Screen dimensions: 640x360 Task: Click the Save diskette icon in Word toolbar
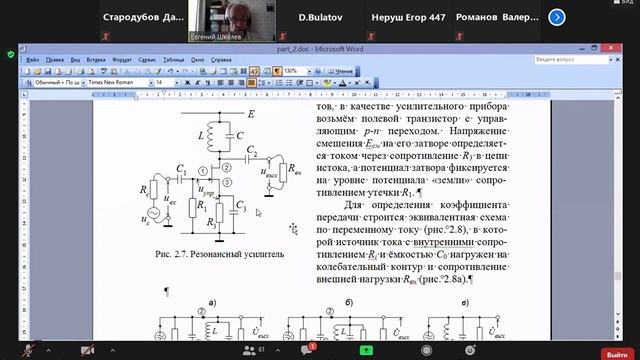(x=48, y=71)
